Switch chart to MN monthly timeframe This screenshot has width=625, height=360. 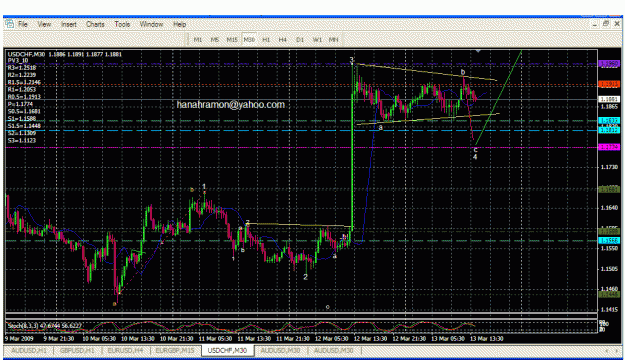click(x=333, y=39)
